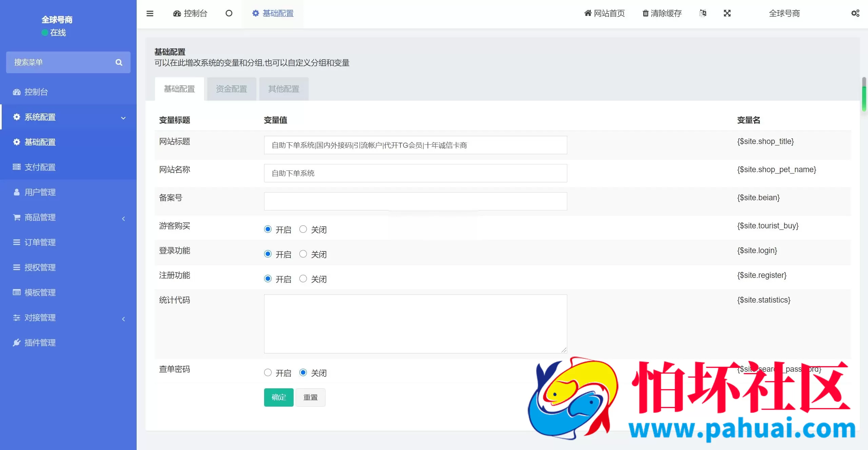Image resolution: width=868 pixels, height=450 pixels.
Task: Open 支付配置 payment settings in sidebar
Action: (x=40, y=167)
